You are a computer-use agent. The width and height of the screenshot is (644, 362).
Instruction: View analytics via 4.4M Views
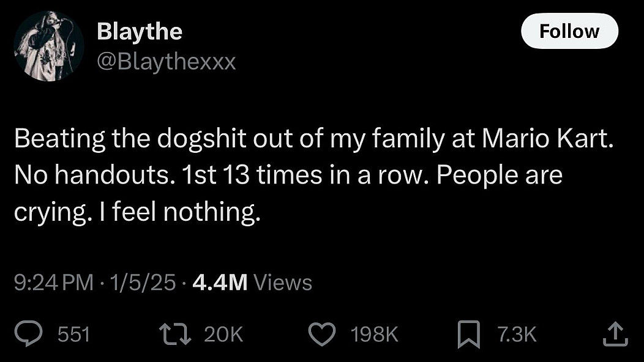coord(252,282)
